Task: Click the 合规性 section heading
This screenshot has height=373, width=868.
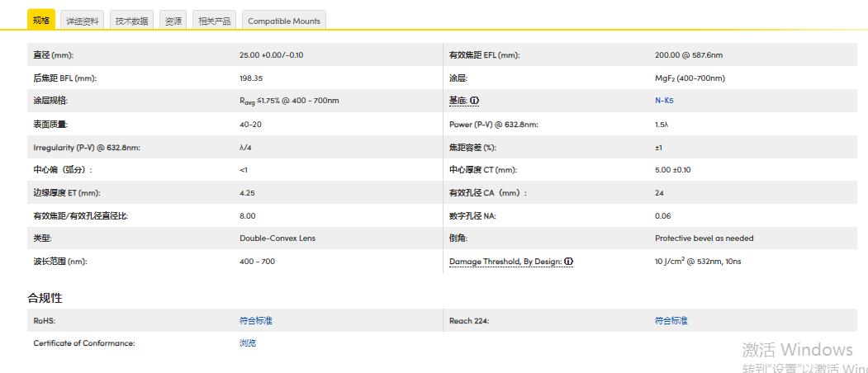Action: pyautogui.click(x=45, y=298)
